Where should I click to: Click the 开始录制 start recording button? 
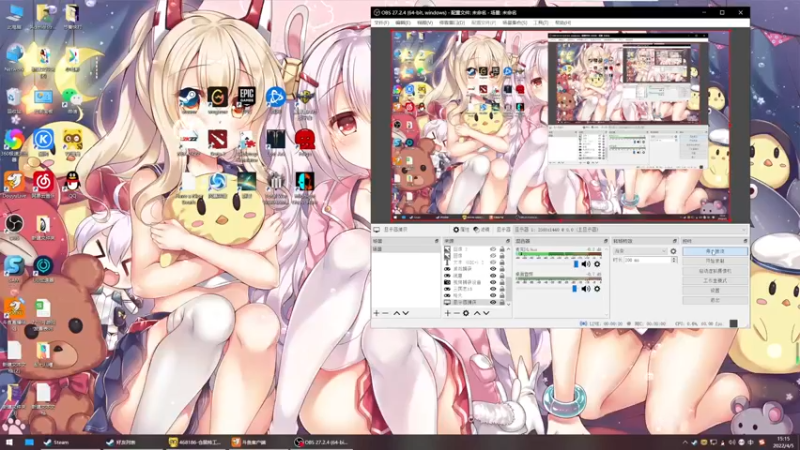(715, 261)
